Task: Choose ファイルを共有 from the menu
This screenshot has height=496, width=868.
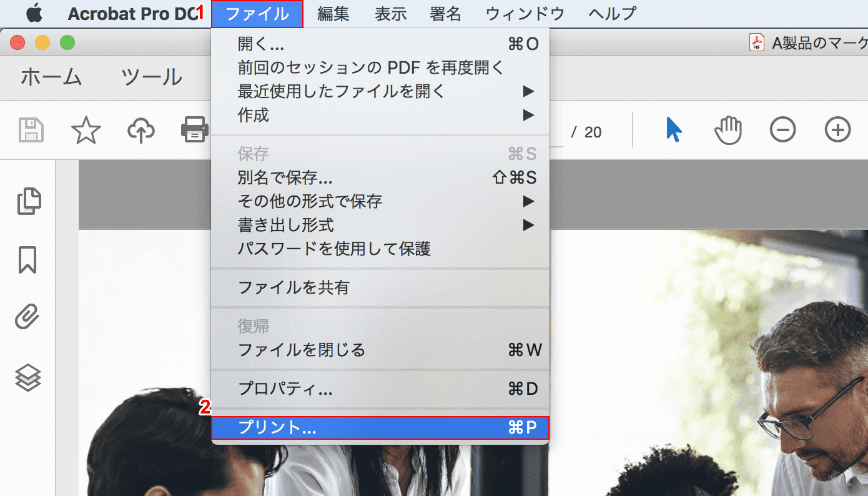Action: click(380, 287)
